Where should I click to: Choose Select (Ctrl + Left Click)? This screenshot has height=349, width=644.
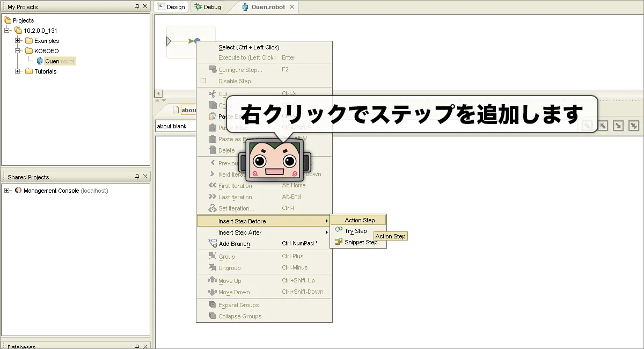click(249, 47)
